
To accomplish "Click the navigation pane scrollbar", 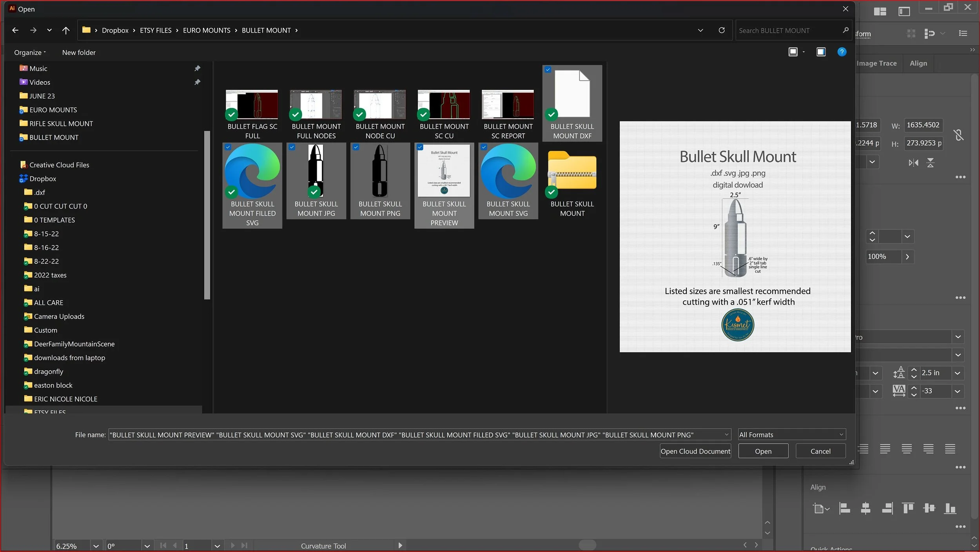I will tap(207, 216).
